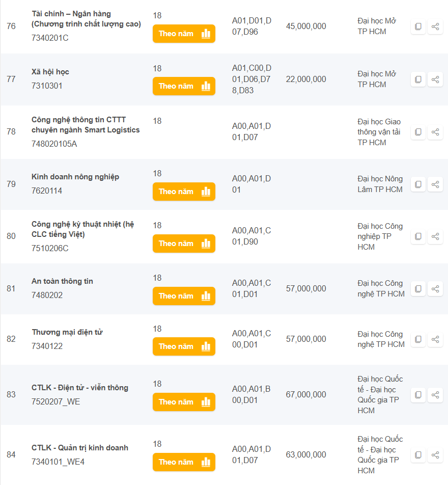Copy row 80 Công nghệ kỹ thuật nhiệt
Viewport: 448px width, 485px height.
coord(418,236)
